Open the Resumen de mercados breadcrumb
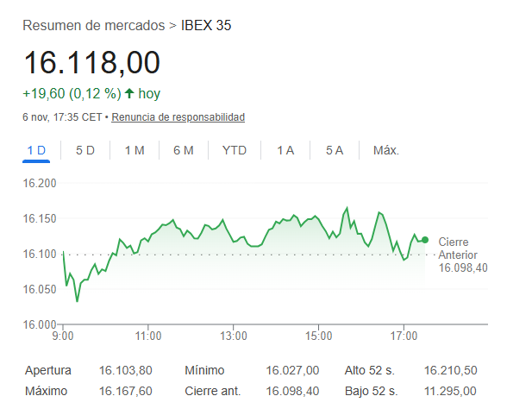The height and width of the screenshot is (415, 532). 95,25
